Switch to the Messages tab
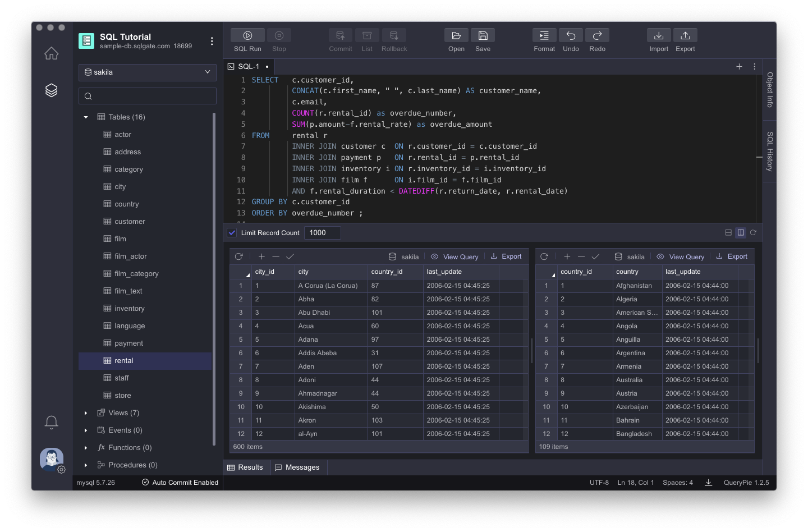 coord(298,467)
